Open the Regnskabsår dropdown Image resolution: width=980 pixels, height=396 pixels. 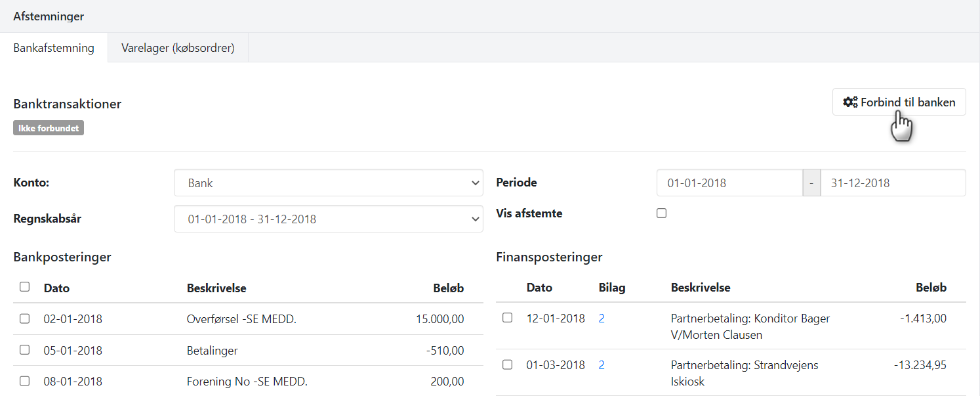click(328, 217)
